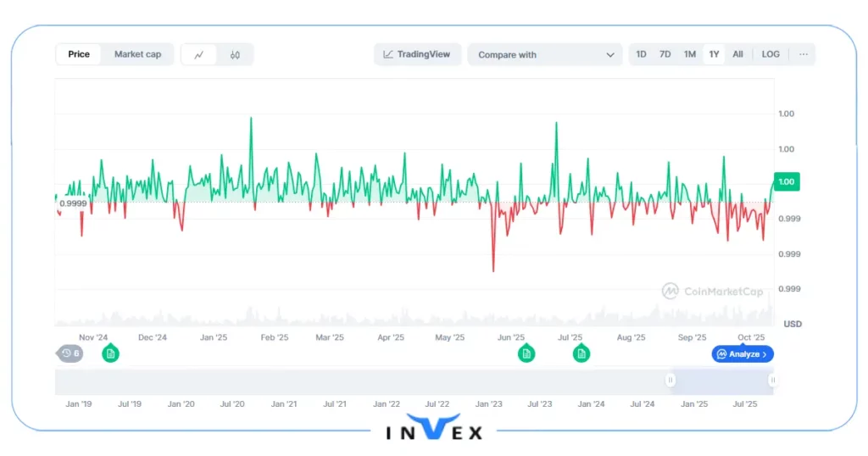
Task: Open the three-dot more options menu
Action: pyautogui.click(x=803, y=54)
